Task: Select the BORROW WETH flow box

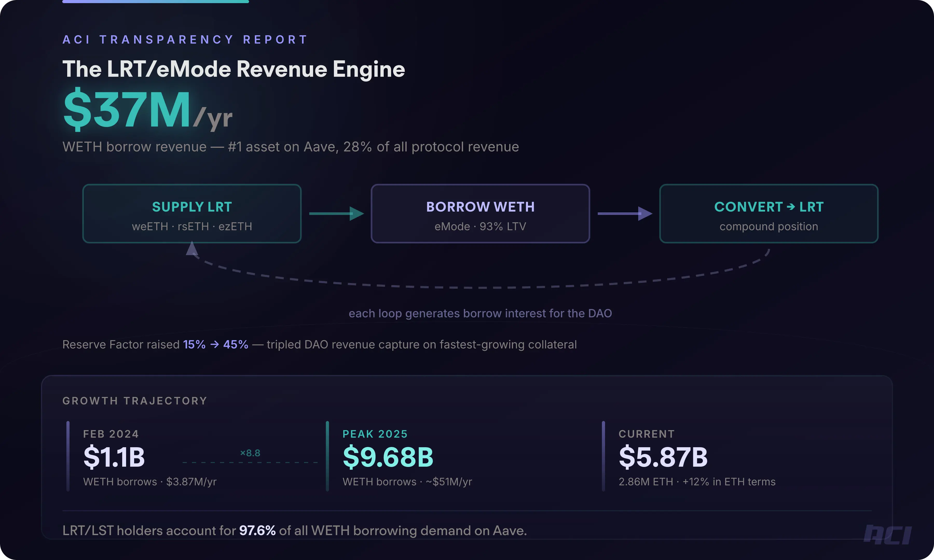Action: click(480, 214)
